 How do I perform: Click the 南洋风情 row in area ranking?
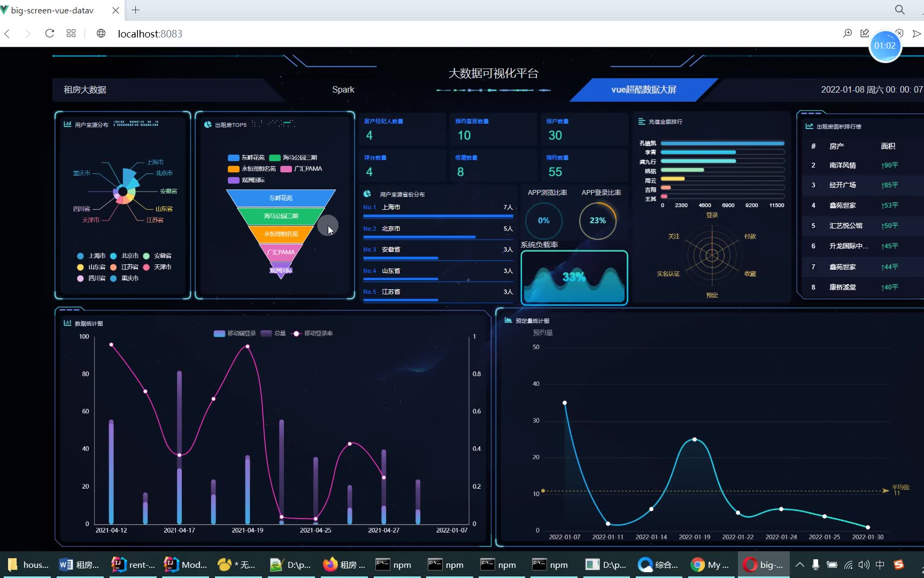click(x=862, y=165)
